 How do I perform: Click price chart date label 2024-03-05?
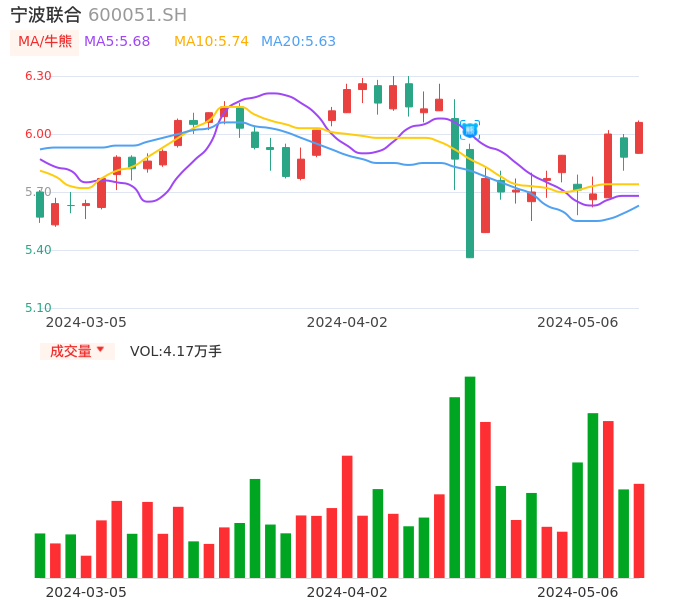pos(86,322)
